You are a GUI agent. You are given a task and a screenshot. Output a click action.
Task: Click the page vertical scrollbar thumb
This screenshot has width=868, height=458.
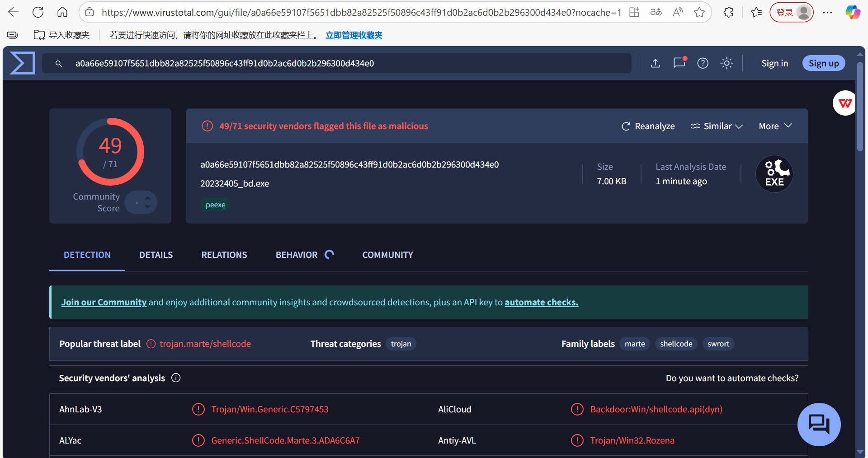(860, 106)
